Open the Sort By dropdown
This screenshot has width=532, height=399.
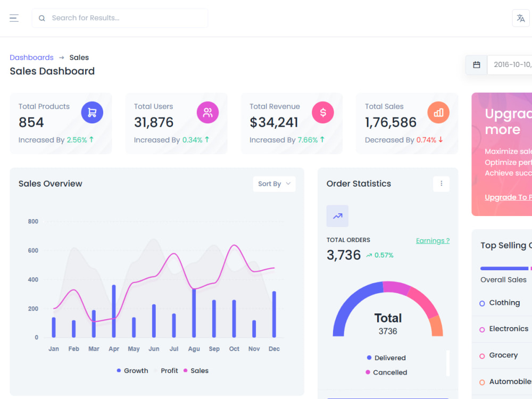(274, 184)
